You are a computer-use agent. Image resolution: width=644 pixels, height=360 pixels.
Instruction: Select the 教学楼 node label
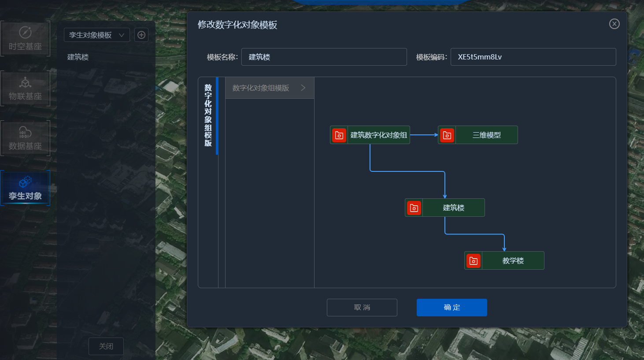(x=513, y=261)
